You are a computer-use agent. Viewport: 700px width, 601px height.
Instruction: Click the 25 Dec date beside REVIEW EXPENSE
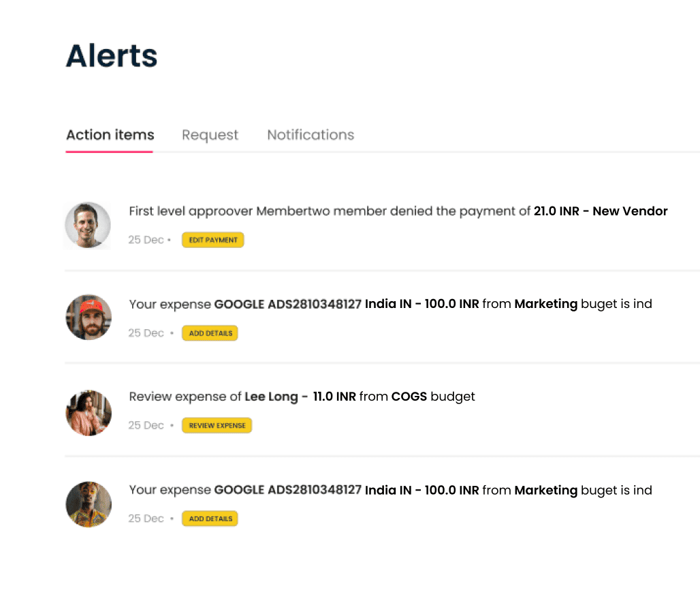pyautogui.click(x=146, y=426)
